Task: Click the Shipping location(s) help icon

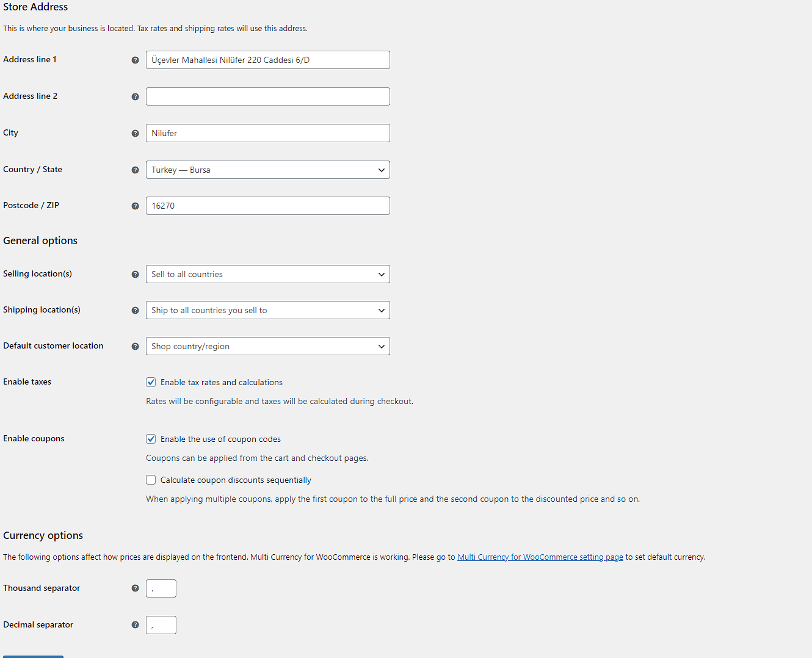Action: click(136, 310)
